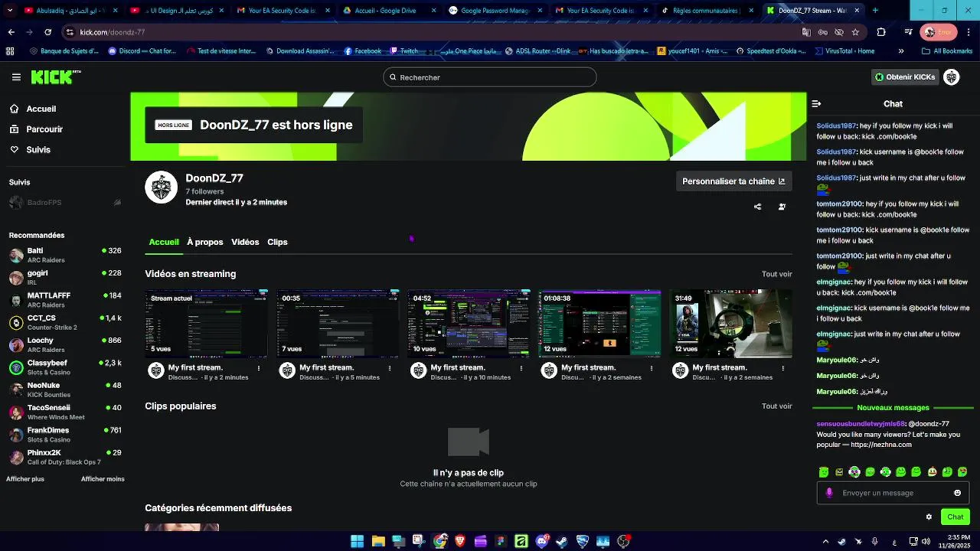This screenshot has width=980, height=551.
Task: Click the KICK logo
Action: pyautogui.click(x=55, y=77)
